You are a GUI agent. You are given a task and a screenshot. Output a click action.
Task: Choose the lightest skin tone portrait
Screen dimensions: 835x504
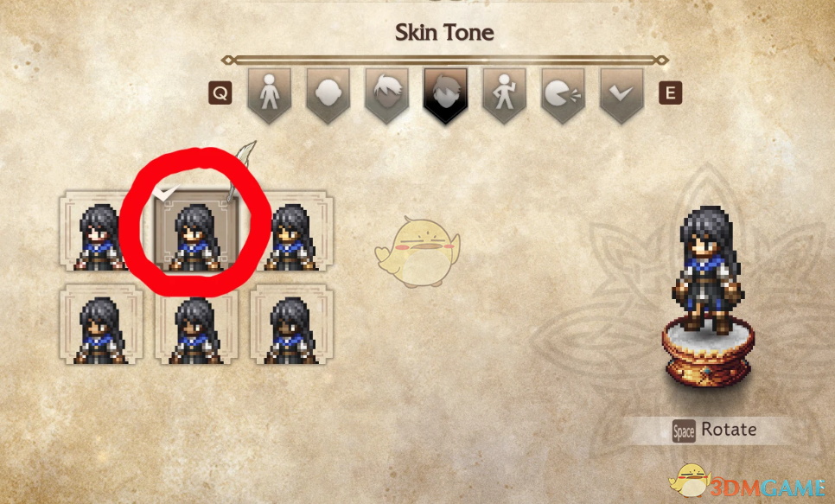click(x=97, y=231)
